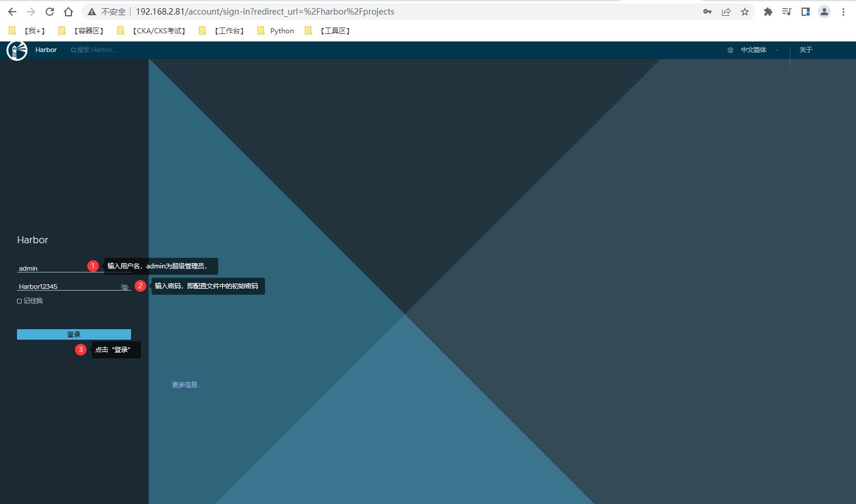The image size is (856, 504).
Task: Click the 关于 about link
Action: (806, 50)
